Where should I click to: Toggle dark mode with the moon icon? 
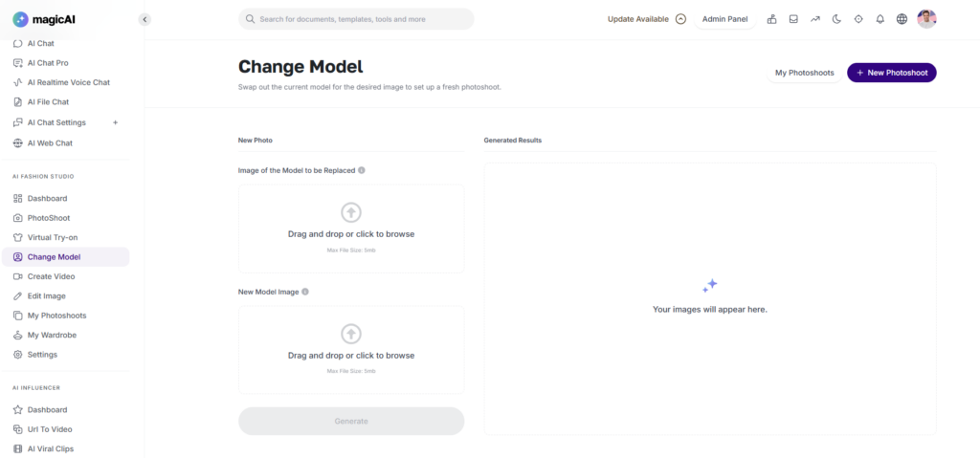[836, 19]
